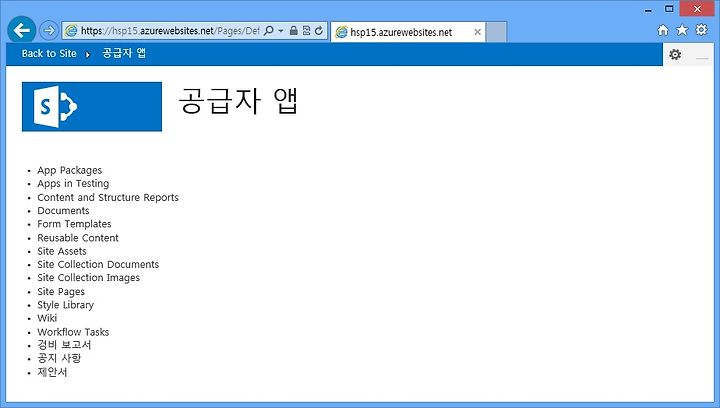Open Workflow Tasks list item
Screen dimensions: 720x408
click(x=73, y=332)
